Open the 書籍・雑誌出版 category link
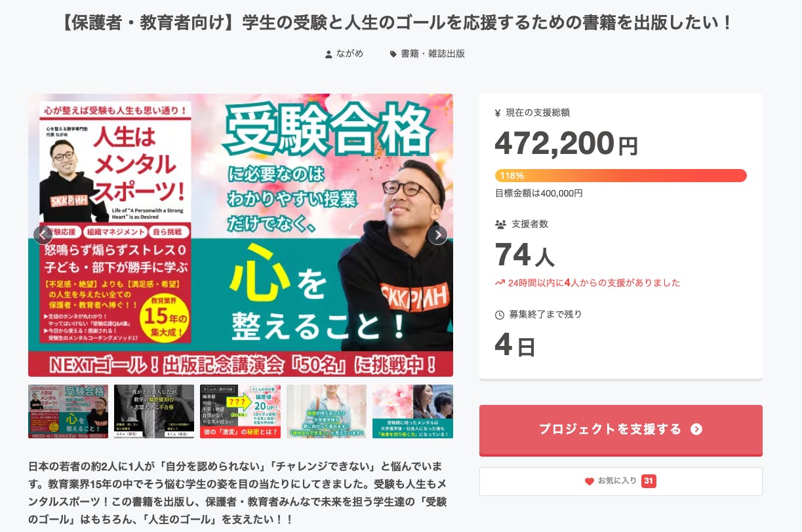 [433, 54]
